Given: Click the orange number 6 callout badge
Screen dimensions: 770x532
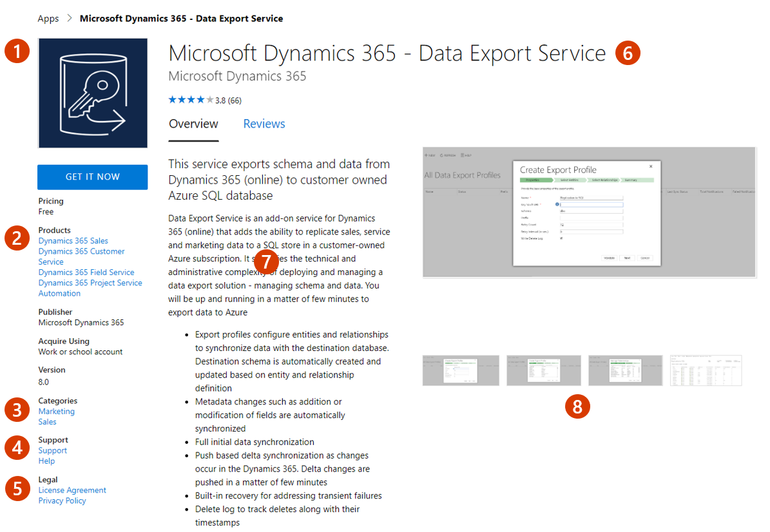Looking at the screenshot, I should point(628,53).
